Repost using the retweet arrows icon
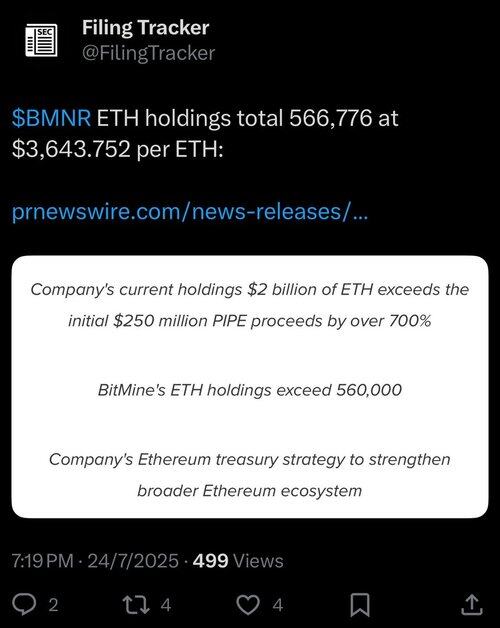Viewport: 500px width, 628px height. (136, 604)
